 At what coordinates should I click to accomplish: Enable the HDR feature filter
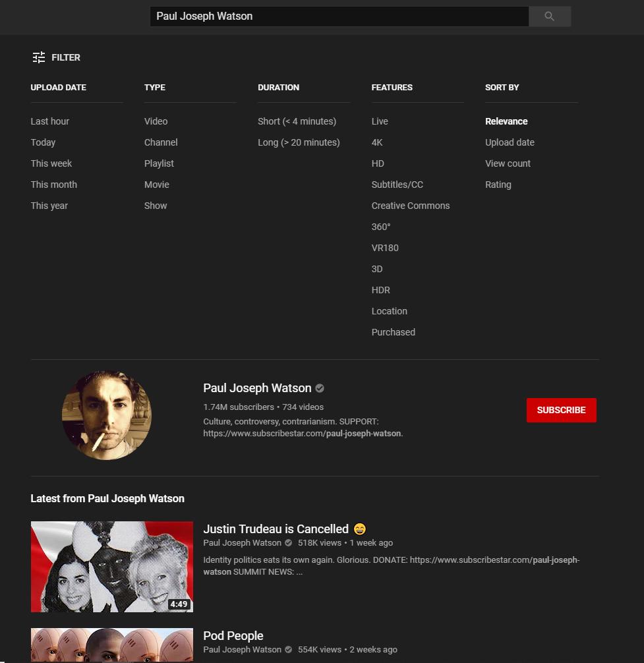tap(380, 291)
